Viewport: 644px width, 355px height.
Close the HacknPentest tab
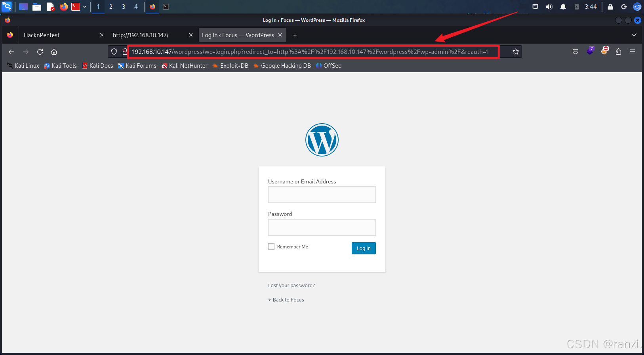tap(102, 35)
